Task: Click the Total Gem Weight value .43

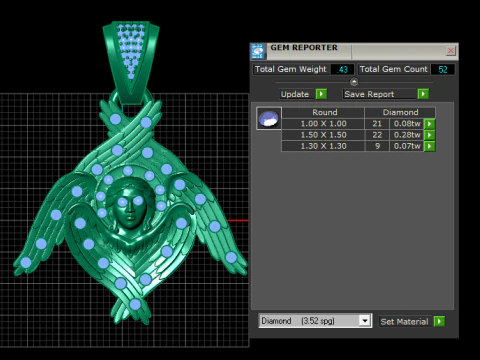Action: click(x=342, y=69)
